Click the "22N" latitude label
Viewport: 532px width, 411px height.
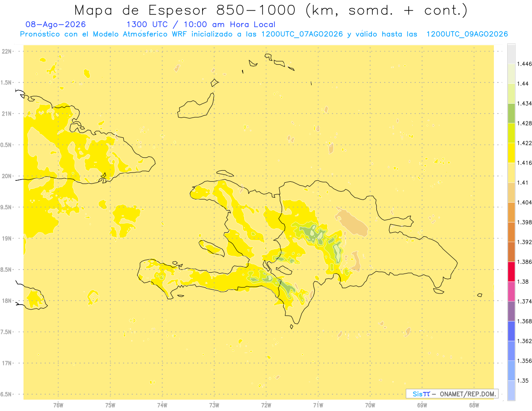click(7, 51)
